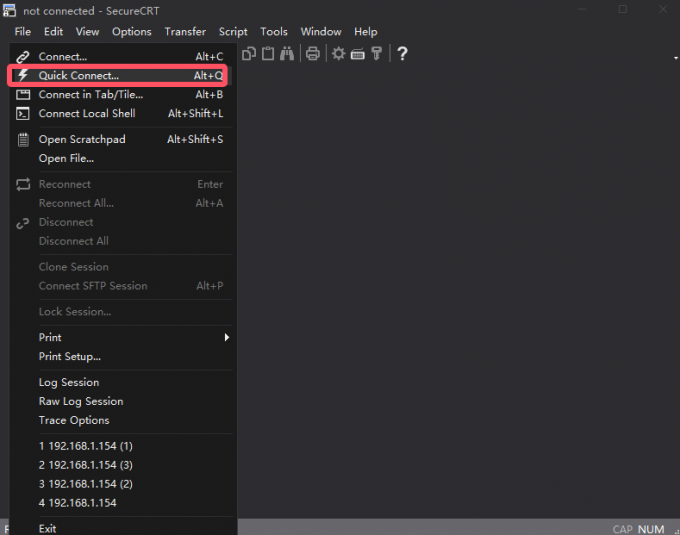
Task: Open recent session 4 192.168.1.154
Action: point(121,503)
